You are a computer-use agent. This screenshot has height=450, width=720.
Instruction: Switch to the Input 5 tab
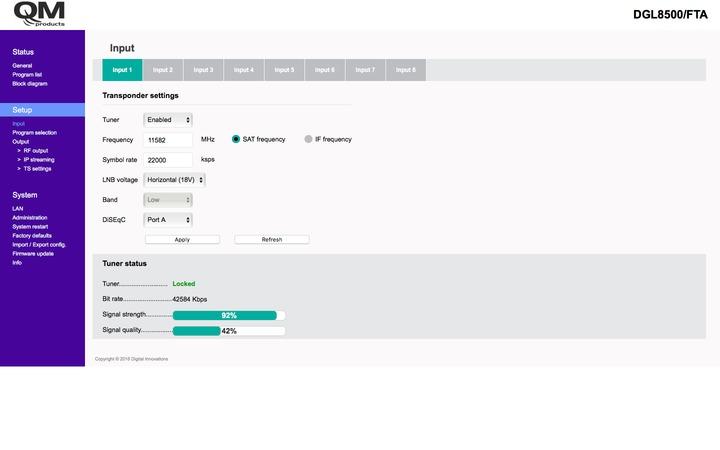(x=284, y=70)
